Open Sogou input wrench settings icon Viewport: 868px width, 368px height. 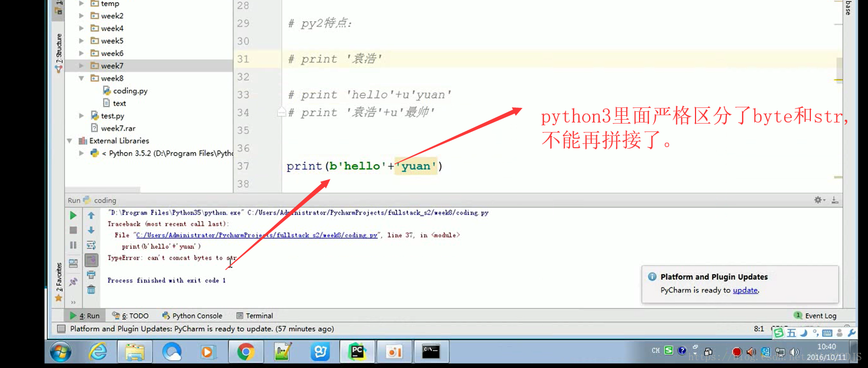point(851,333)
